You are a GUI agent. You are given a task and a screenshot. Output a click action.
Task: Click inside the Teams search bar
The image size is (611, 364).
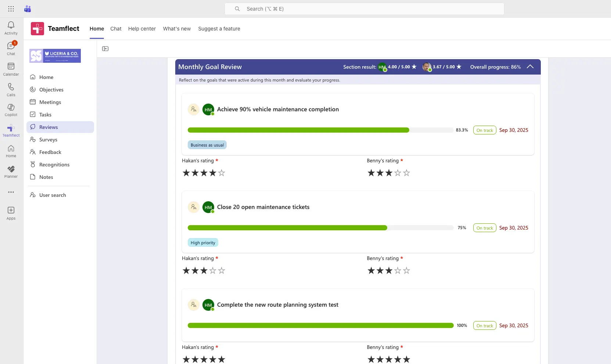click(x=365, y=8)
